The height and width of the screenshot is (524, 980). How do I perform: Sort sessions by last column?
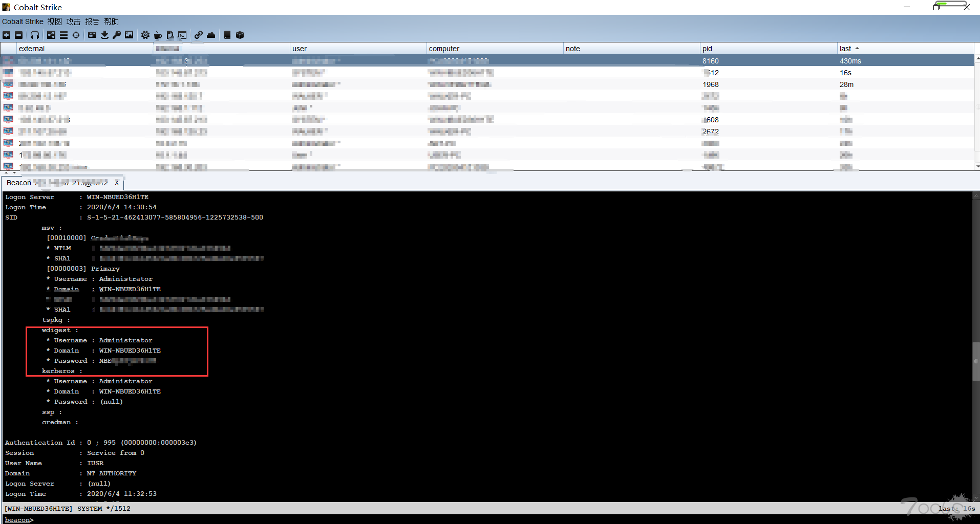click(905, 49)
